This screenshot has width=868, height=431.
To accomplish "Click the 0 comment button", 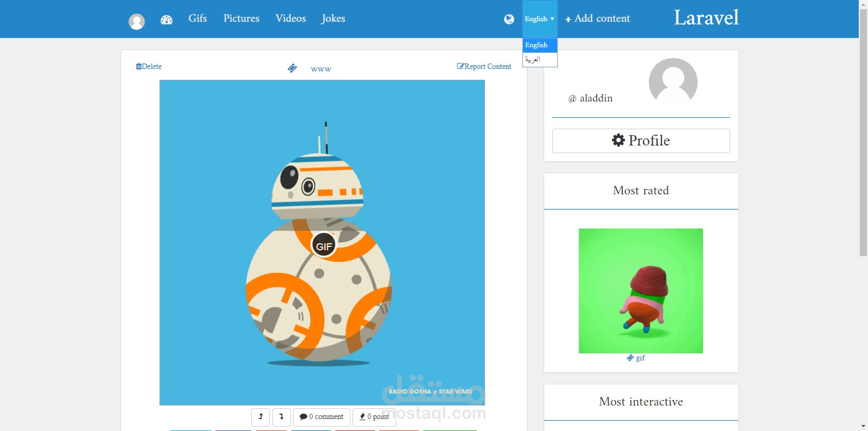I will point(322,417).
